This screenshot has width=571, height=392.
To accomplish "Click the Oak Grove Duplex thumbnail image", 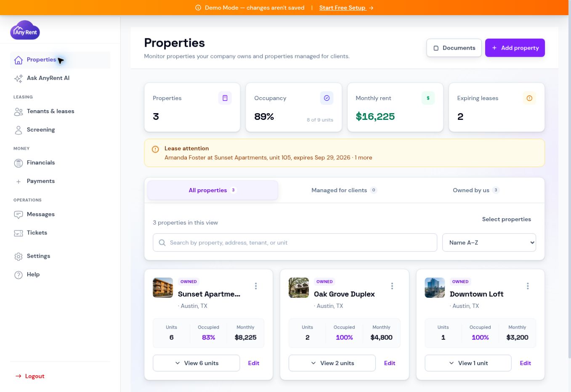I will pos(299,288).
